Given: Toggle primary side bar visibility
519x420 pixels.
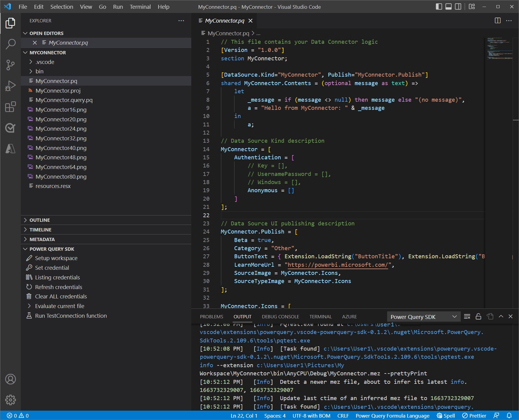Looking at the screenshot, I should pyautogui.click(x=439, y=7).
